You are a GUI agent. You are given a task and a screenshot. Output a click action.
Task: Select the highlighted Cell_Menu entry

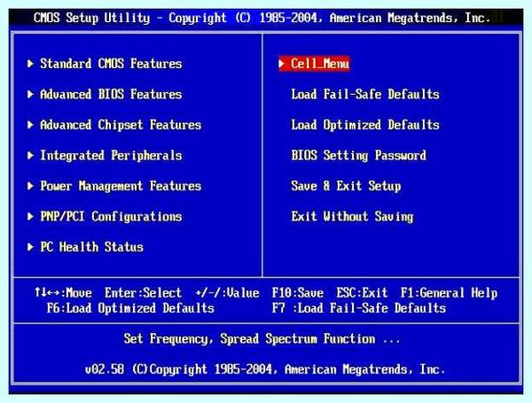[x=314, y=64]
